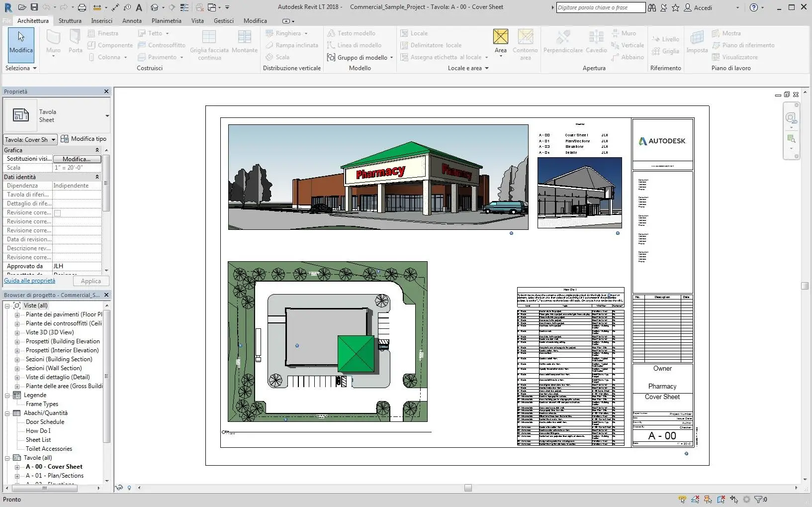Collapse the Legende tree node
This screenshot has width=812, height=507.
pyautogui.click(x=7, y=395)
